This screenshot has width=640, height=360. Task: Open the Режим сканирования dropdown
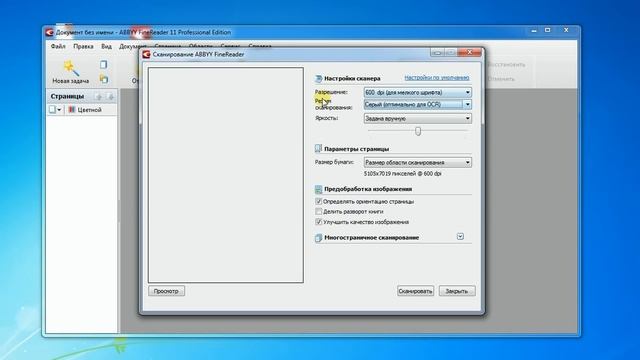pyautogui.click(x=418, y=104)
